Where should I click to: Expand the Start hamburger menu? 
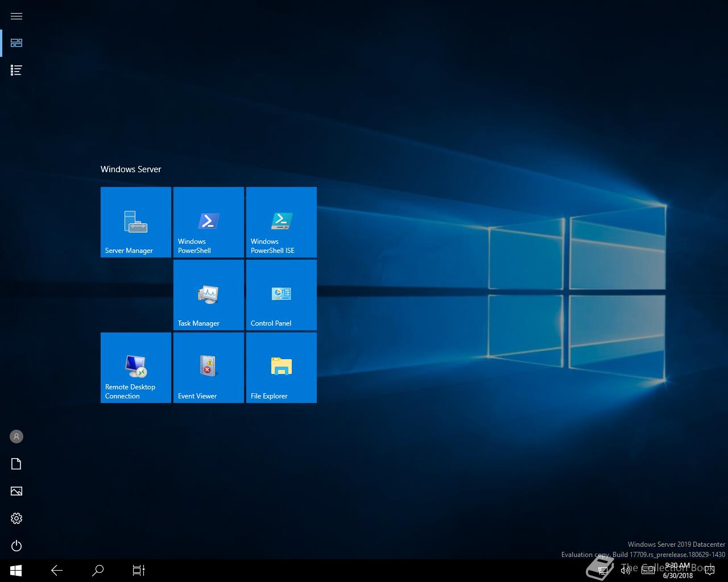point(16,16)
